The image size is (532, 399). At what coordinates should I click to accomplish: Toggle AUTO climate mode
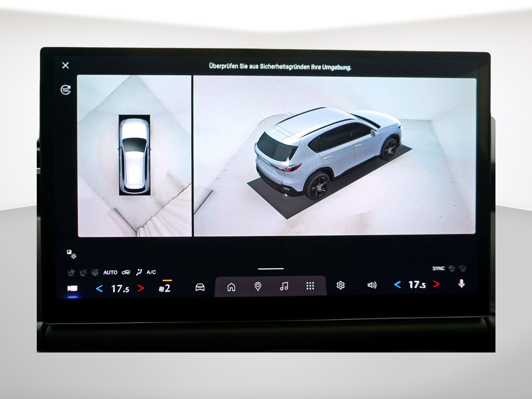[x=110, y=272]
